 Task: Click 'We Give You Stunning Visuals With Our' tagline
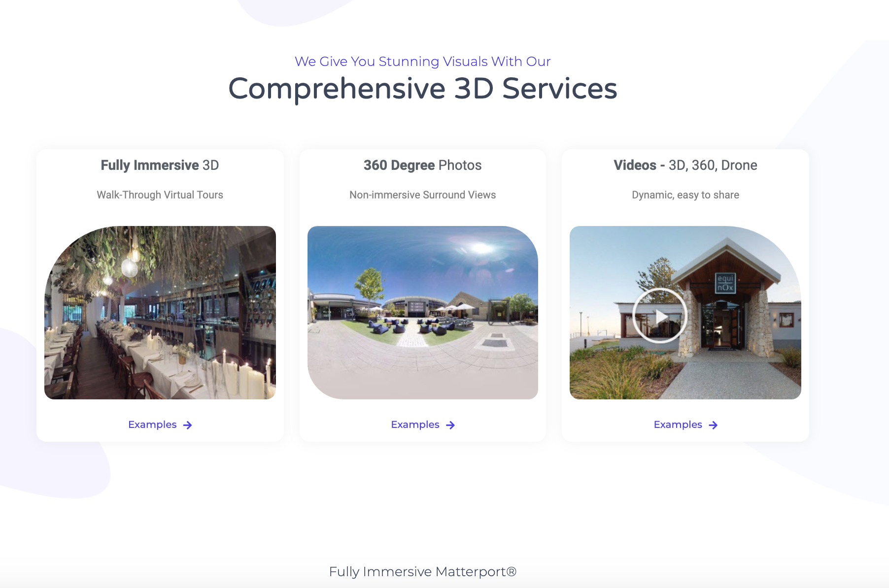[422, 61]
